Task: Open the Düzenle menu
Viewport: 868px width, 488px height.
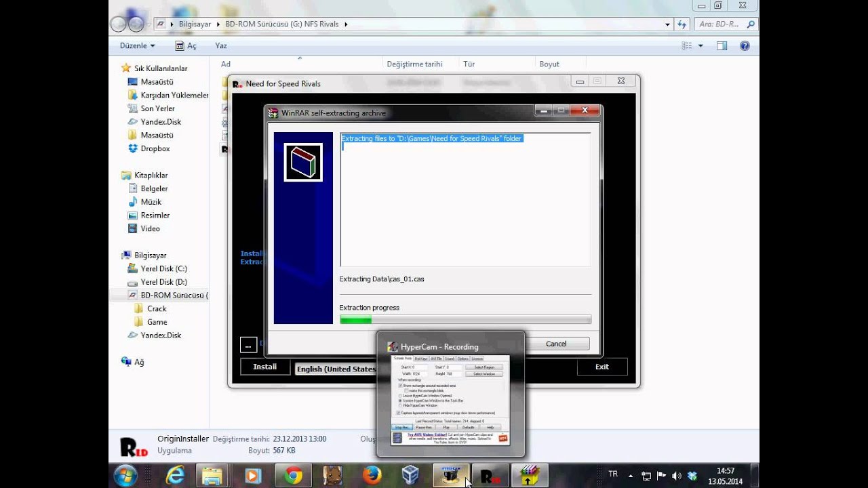Action: pyautogui.click(x=138, y=45)
